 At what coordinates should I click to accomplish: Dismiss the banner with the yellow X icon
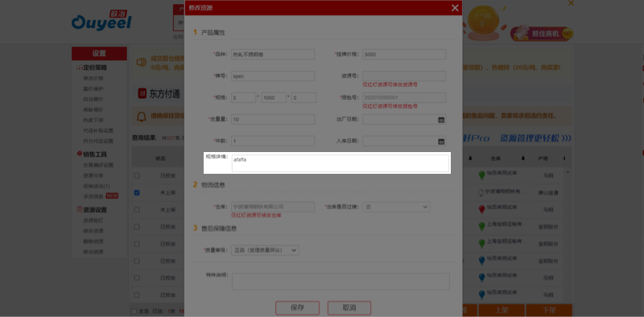point(571,3)
